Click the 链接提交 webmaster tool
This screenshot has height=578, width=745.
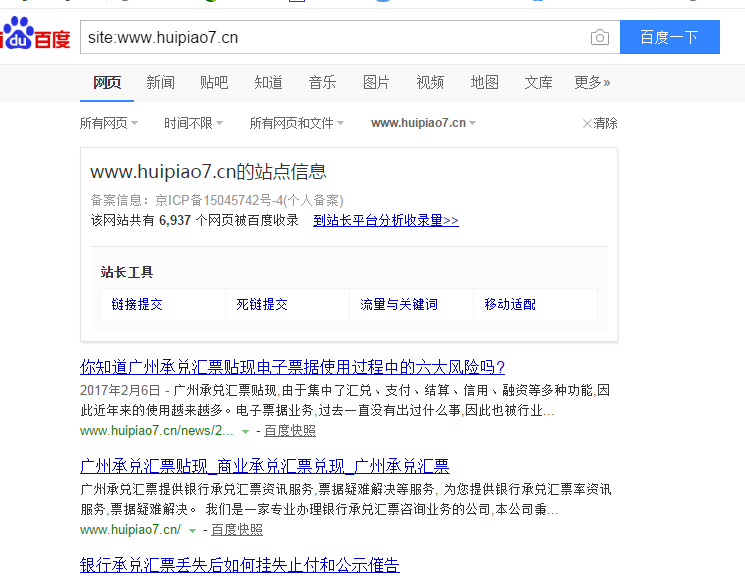(x=137, y=304)
